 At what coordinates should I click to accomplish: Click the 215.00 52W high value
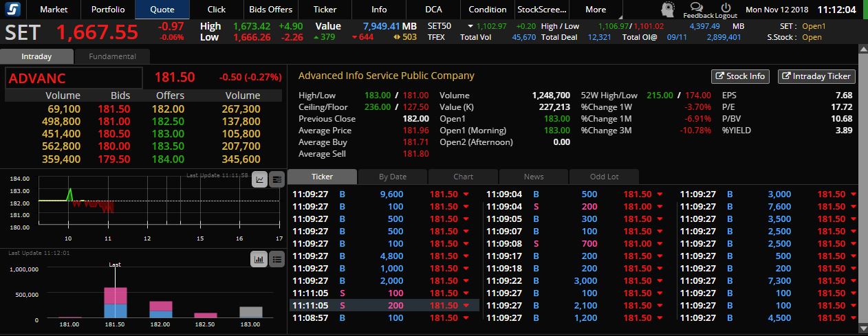coord(661,96)
